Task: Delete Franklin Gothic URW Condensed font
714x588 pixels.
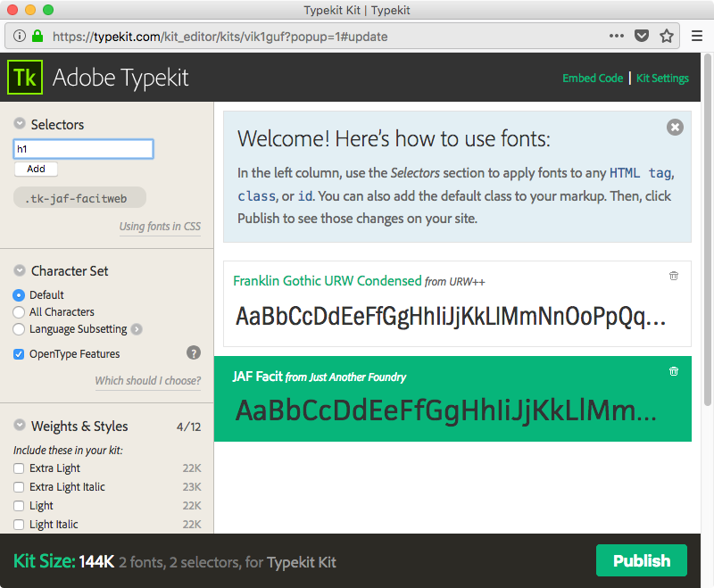Action: pyautogui.click(x=674, y=276)
